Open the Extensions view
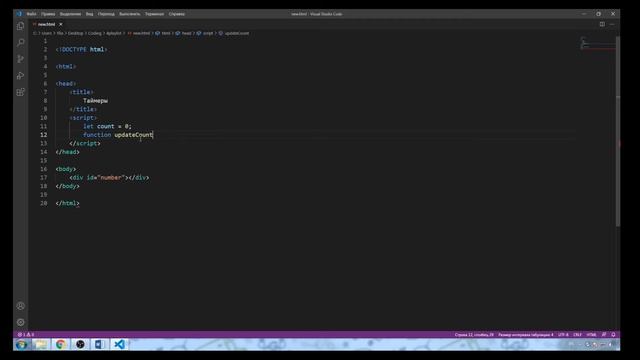Screen dimensions: 640x360 pyautogui.click(x=20, y=92)
